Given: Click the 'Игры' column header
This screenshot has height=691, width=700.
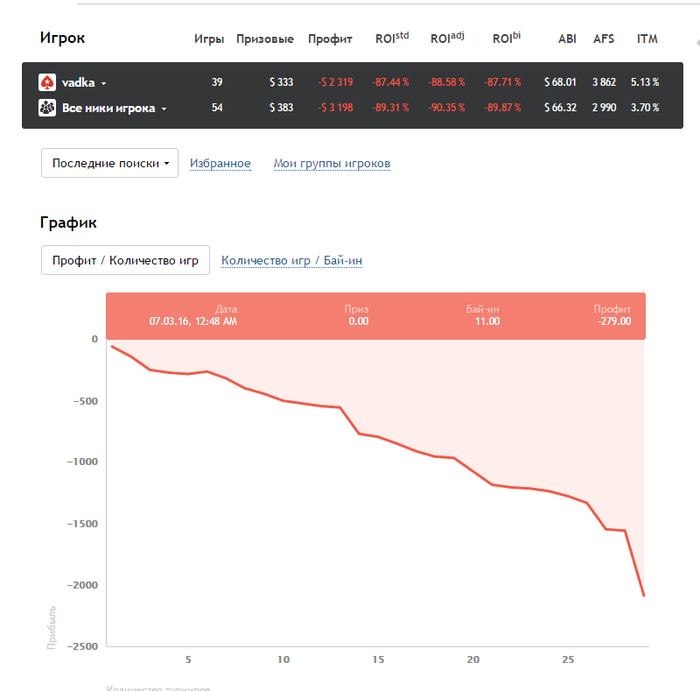Looking at the screenshot, I should pos(208,39).
